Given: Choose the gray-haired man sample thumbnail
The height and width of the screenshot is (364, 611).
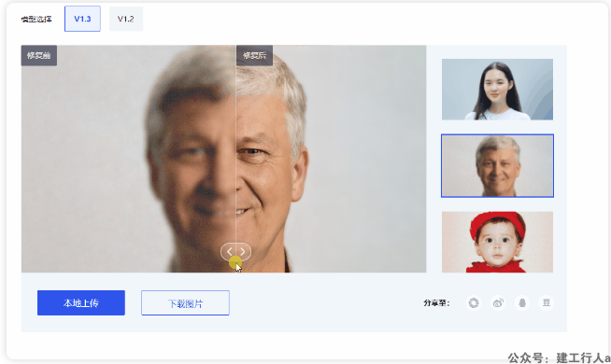Looking at the screenshot, I should (x=497, y=166).
